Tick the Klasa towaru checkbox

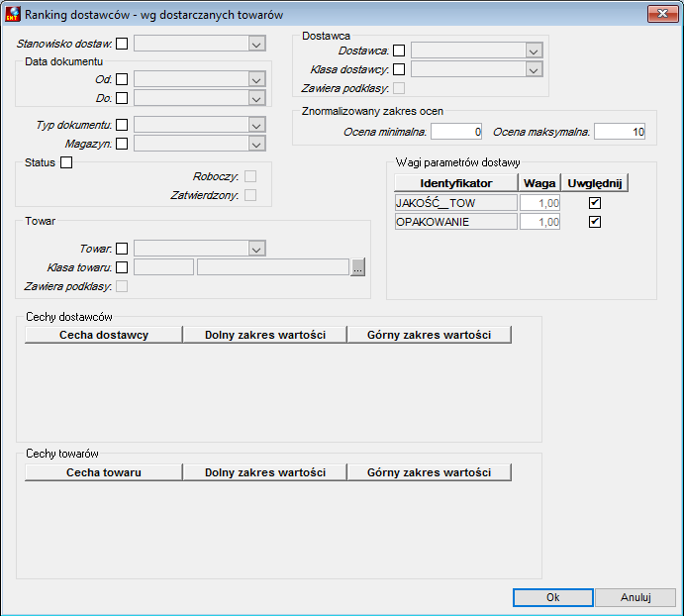point(122,267)
